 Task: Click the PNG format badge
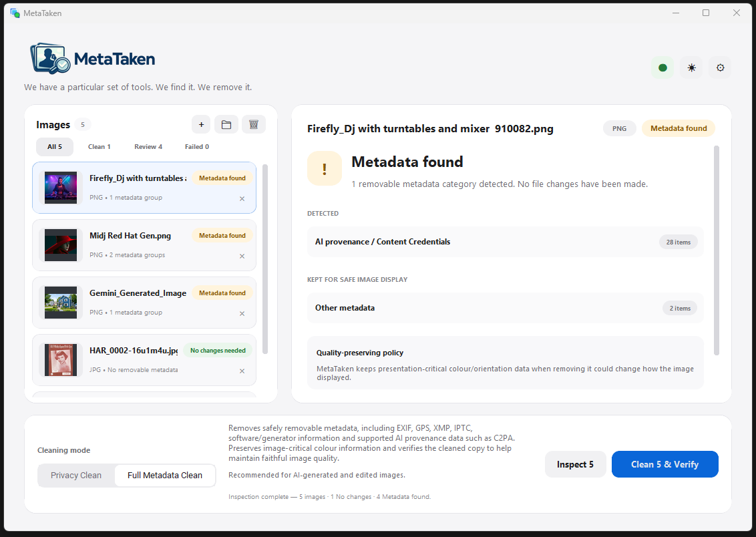pos(620,128)
